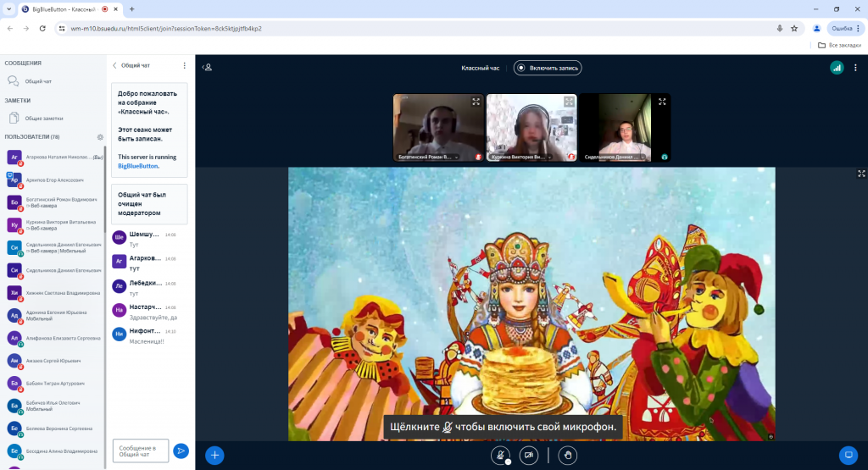Viewport: 868px width, 470px height.
Task: Select user Беляева Вероника Сергеевна
Action: point(53,429)
